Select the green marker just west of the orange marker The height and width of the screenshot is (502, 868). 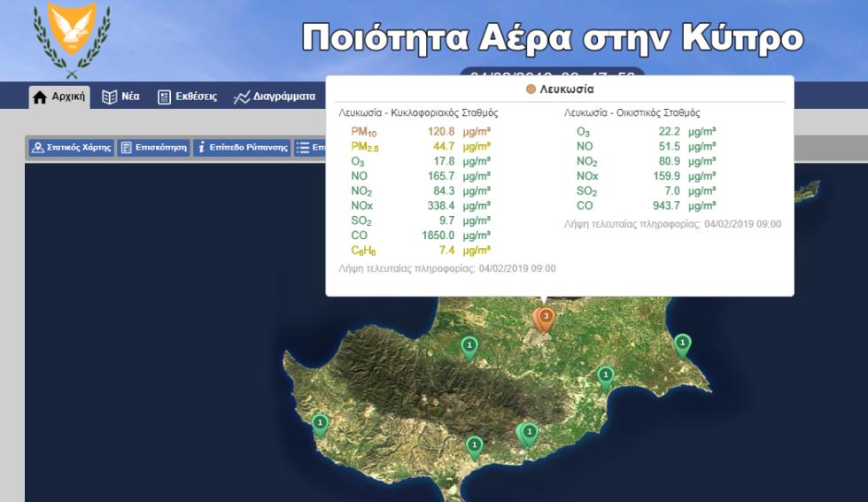coord(469,346)
